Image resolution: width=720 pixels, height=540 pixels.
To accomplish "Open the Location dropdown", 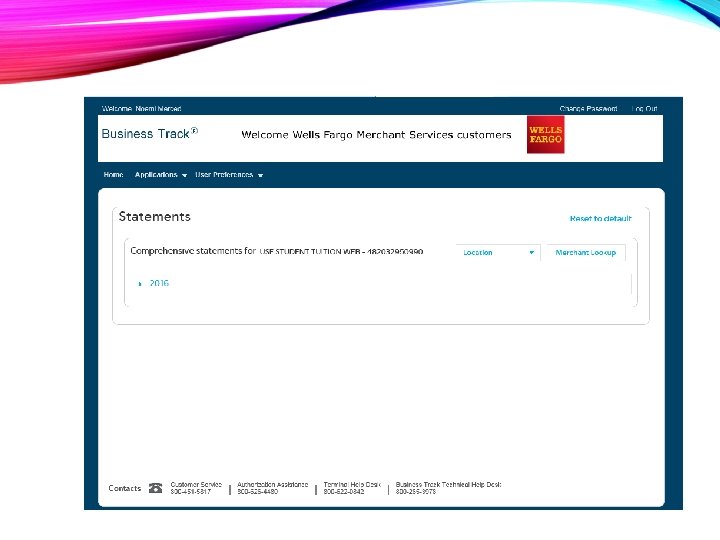I will point(498,253).
